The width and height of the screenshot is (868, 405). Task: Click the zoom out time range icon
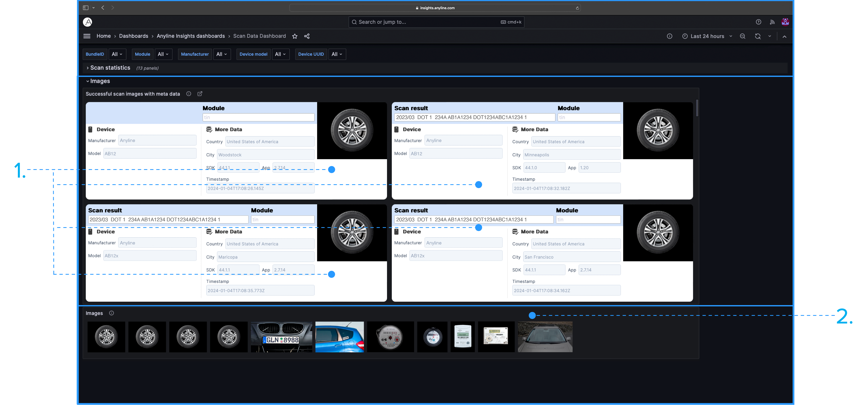click(x=743, y=36)
